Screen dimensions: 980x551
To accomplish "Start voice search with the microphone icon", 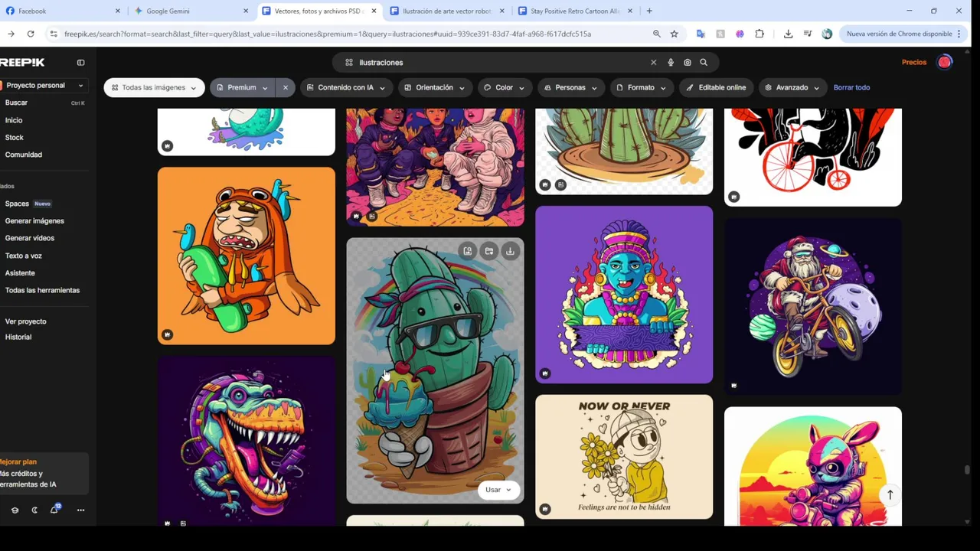I will click(671, 63).
